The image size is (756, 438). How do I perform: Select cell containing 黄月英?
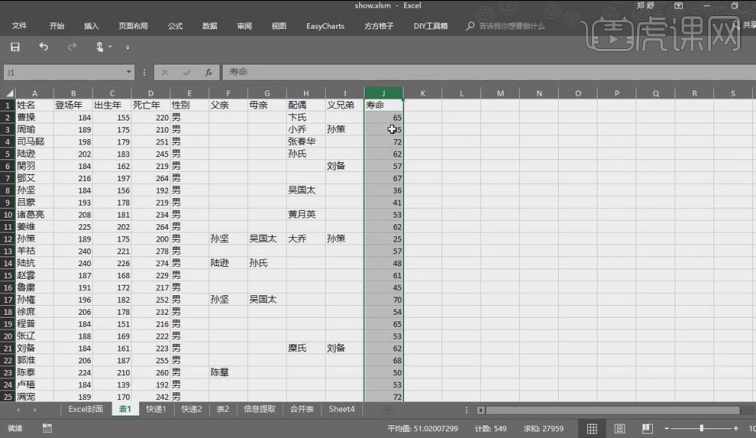(x=306, y=215)
